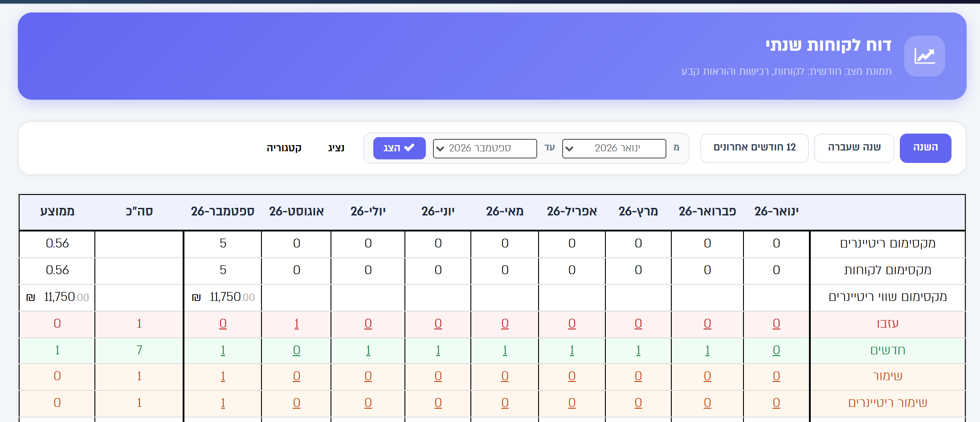Open the שימור link for ספטמבר-26
This screenshot has height=422, width=980.
pyautogui.click(x=223, y=376)
